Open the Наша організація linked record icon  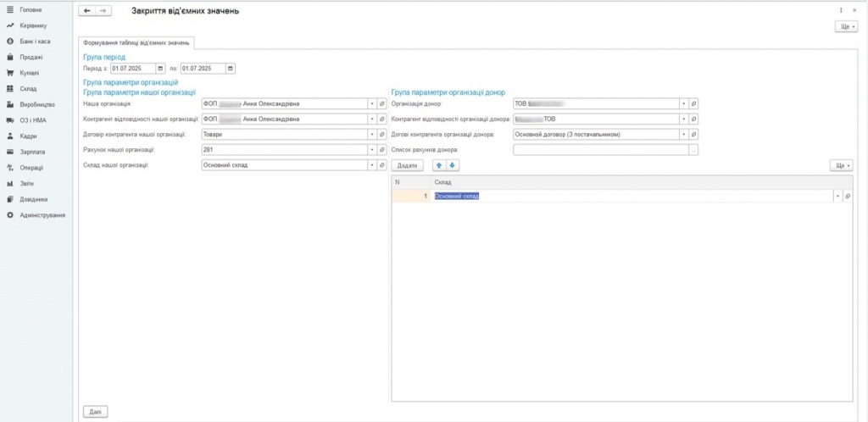[381, 103]
